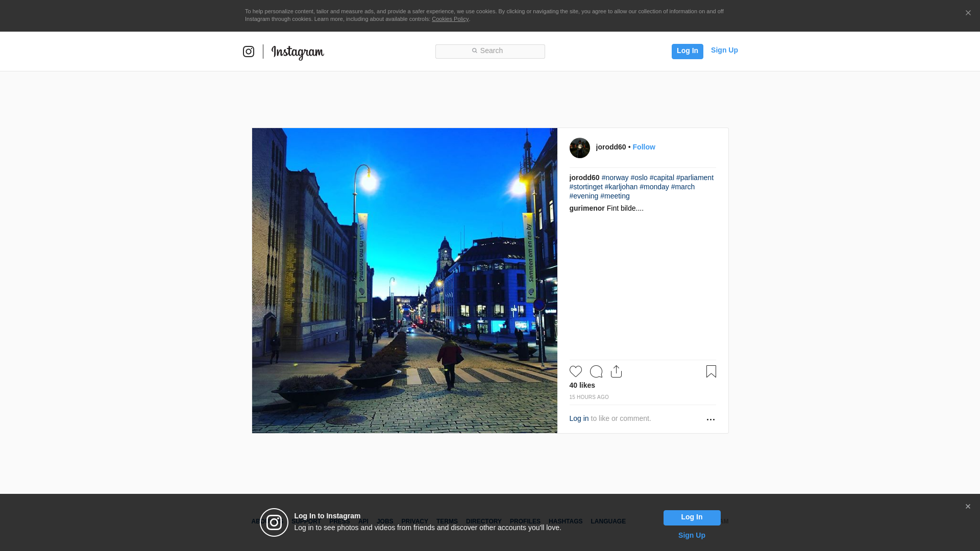Click the Instagram wordmark logo
980x551 pixels.
pyautogui.click(x=298, y=52)
